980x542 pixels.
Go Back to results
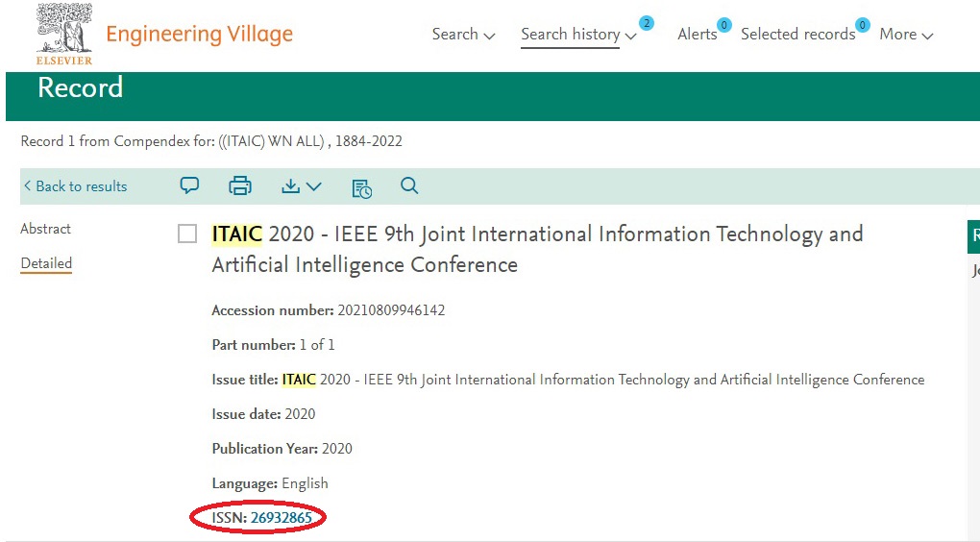pyautogui.click(x=75, y=186)
